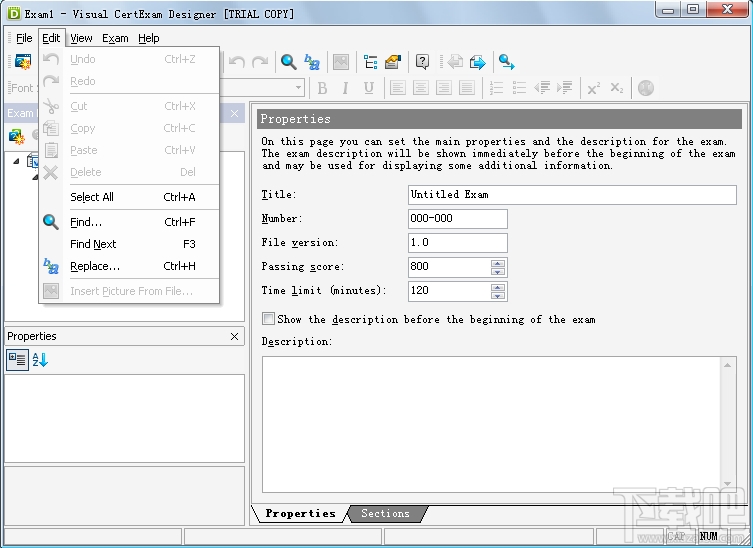Close the left Properties panel
This screenshot has width=753, height=548.
point(234,336)
